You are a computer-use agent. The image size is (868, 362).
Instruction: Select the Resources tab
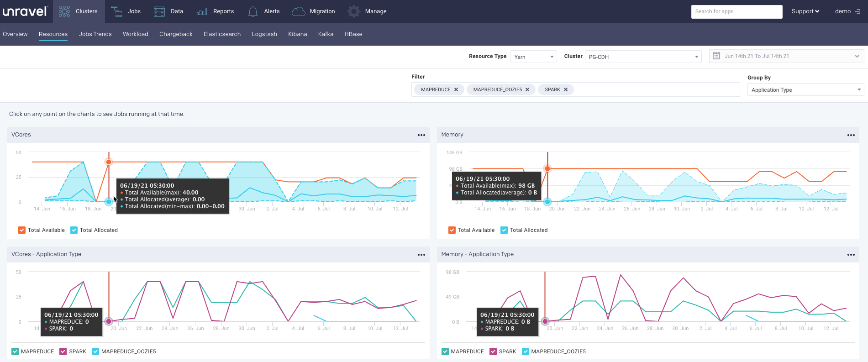[x=53, y=34]
